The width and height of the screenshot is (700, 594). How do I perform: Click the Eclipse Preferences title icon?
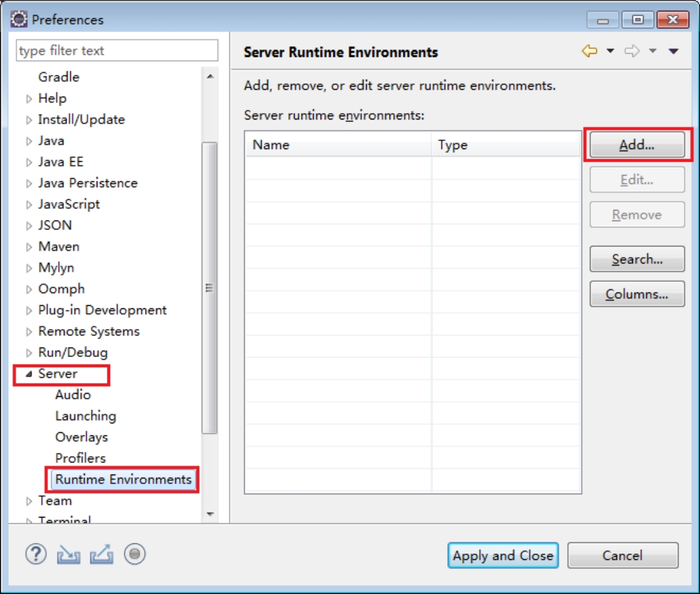pos(19,19)
